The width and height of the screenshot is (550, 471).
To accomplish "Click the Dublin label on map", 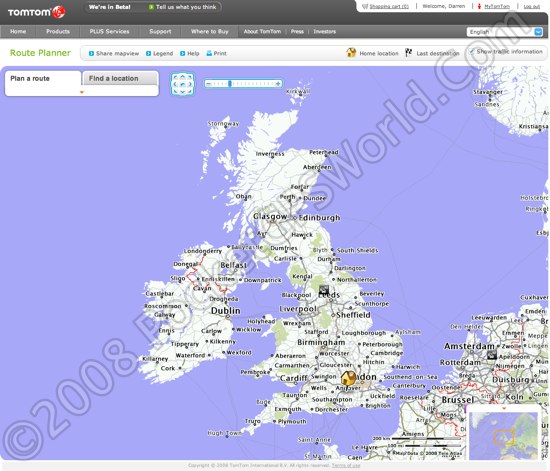I will [226, 311].
